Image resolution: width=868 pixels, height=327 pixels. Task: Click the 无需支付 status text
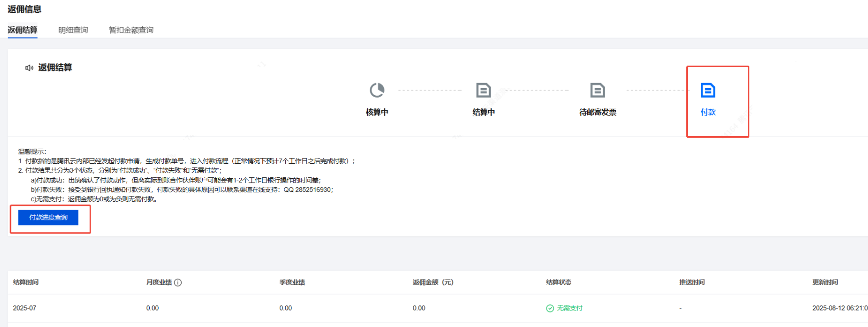[x=570, y=308]
